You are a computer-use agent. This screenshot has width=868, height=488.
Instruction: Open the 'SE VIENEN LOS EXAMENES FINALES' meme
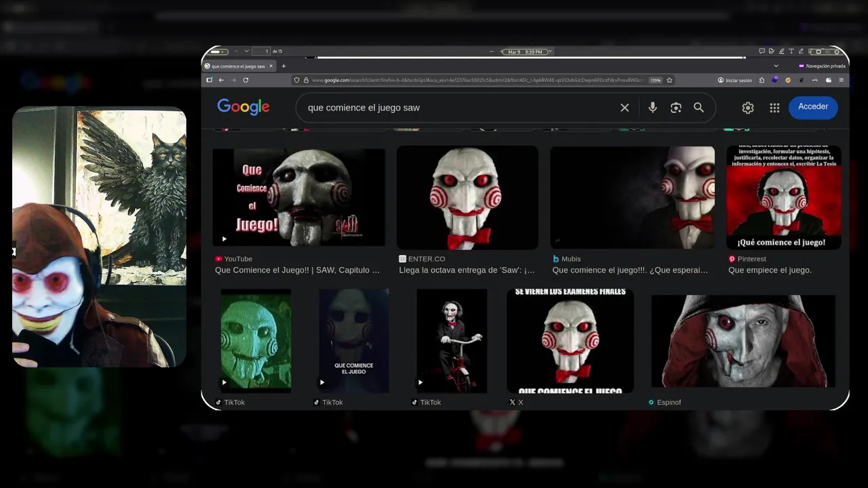point(570,341)
